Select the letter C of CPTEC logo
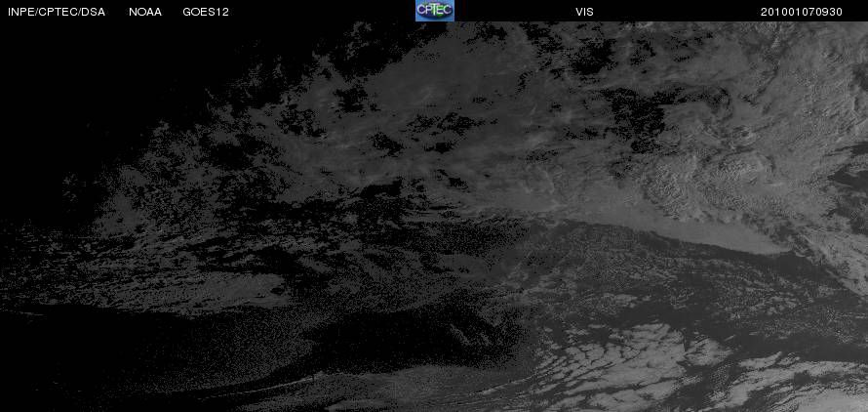This screenshot has width=868, height=412. (423, 10)
